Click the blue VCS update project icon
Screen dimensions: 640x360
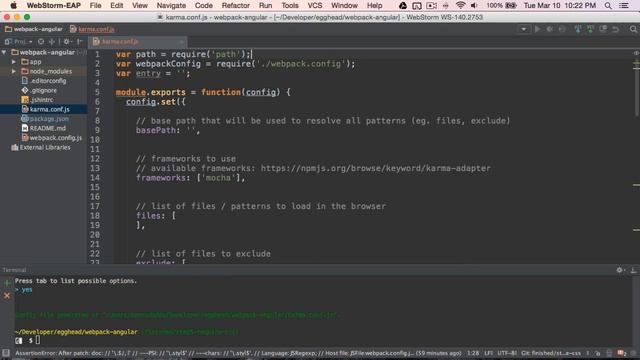578,29
